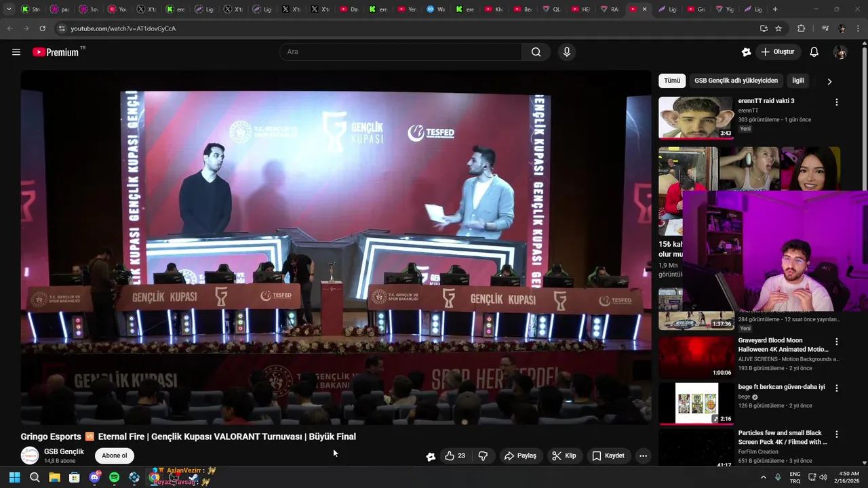868x488 pixels.
Task: Open options for Graveyard Blood Moon video
Action: (x=836, y=342)
